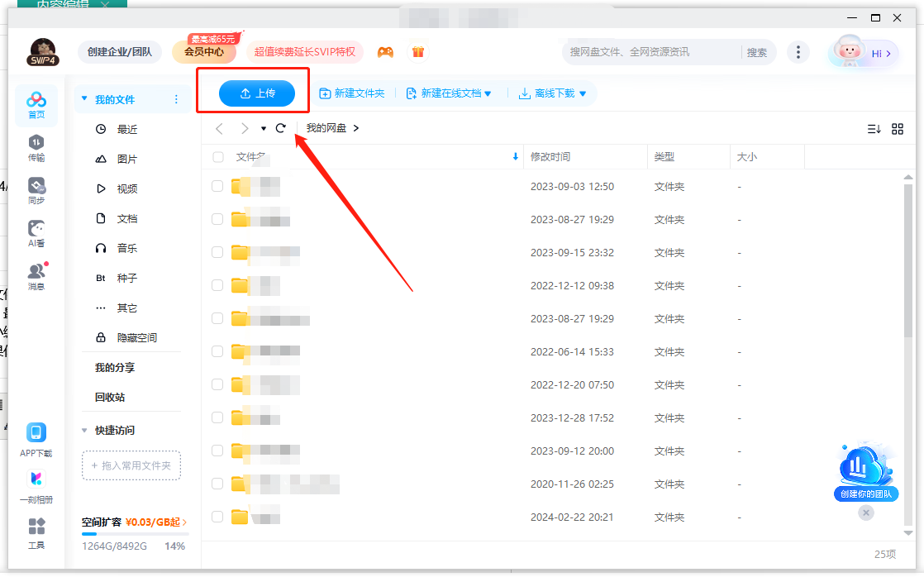Check the folder modified 2022-12-12 09:38
This screenshot has width=924, height=577.
[217, 285]
